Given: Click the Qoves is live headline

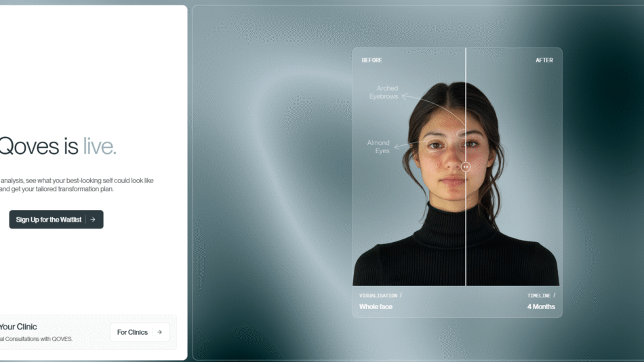Looking at the screenshot, I should 58,146.
